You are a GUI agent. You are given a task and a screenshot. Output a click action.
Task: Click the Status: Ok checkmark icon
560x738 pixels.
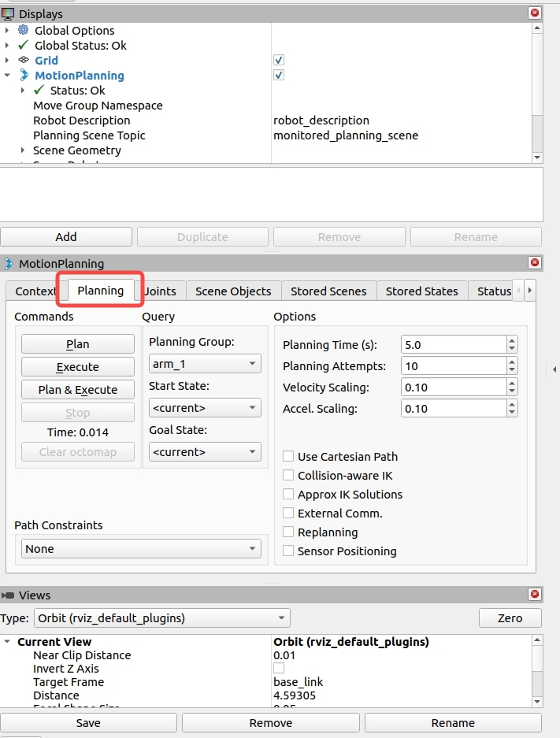[x=39, y=90]
